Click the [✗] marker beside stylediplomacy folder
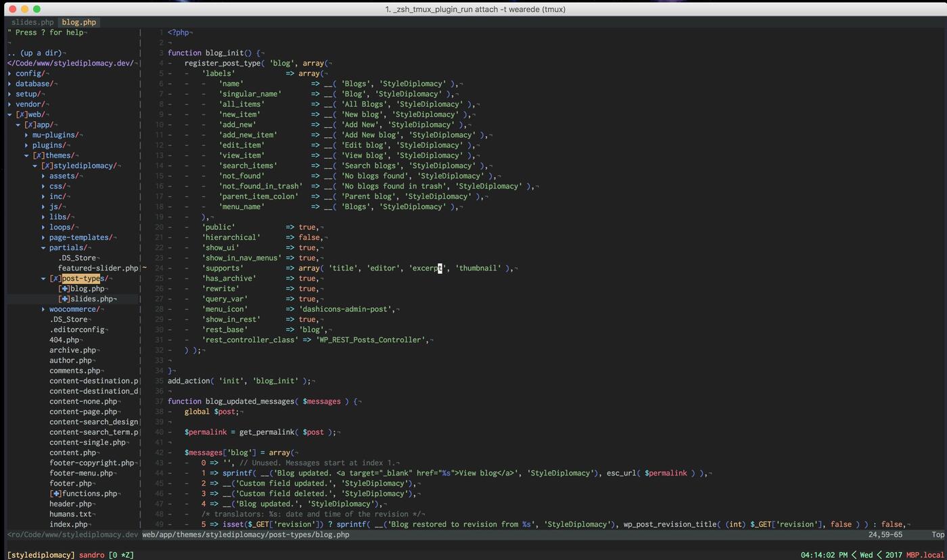 click(x=47, y=165)
